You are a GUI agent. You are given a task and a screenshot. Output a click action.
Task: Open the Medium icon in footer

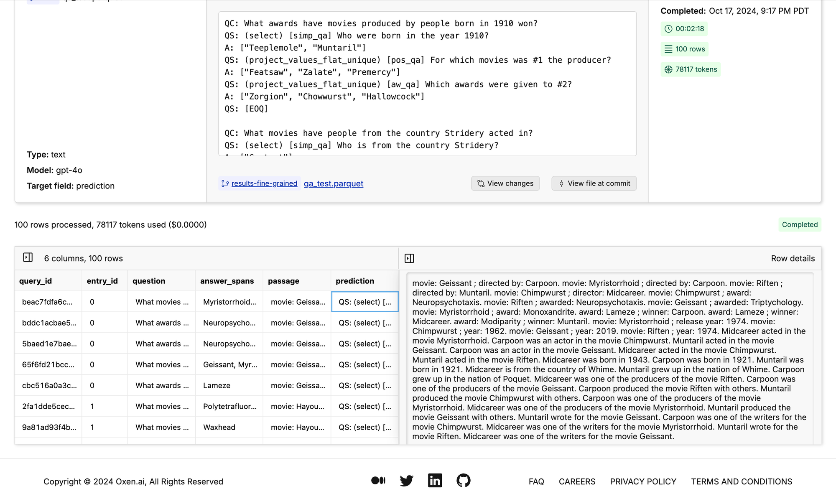(378, 481)
